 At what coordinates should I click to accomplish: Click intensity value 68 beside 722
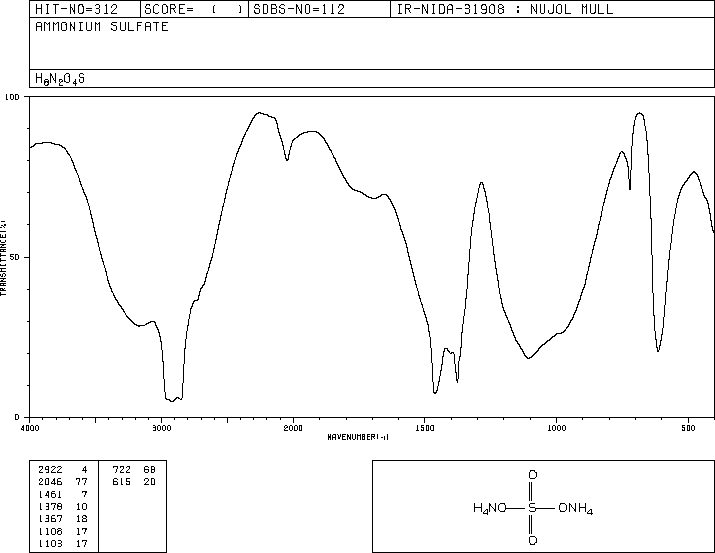tap(150, 469)
